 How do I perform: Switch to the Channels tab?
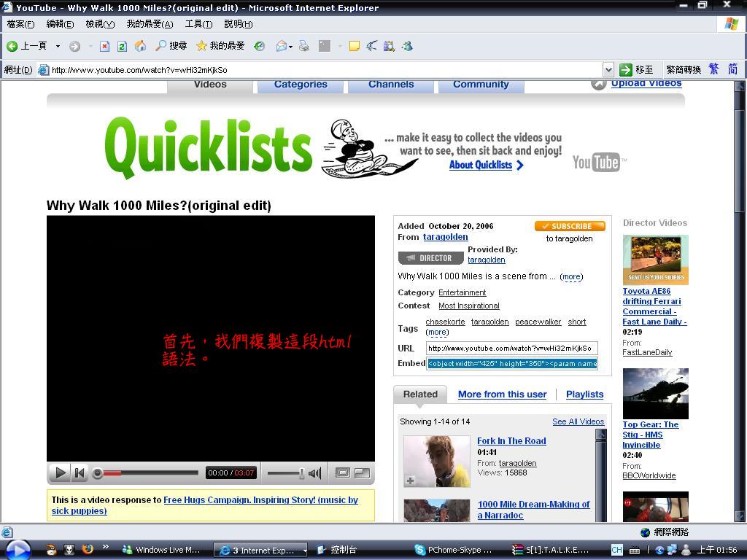tap(391, 85)
